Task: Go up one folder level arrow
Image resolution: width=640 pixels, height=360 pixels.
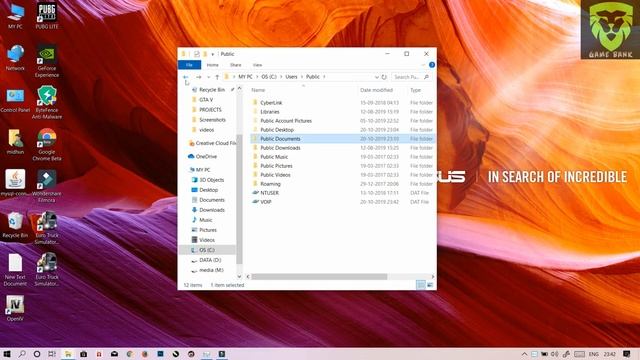Action: (x=217, y=77)
